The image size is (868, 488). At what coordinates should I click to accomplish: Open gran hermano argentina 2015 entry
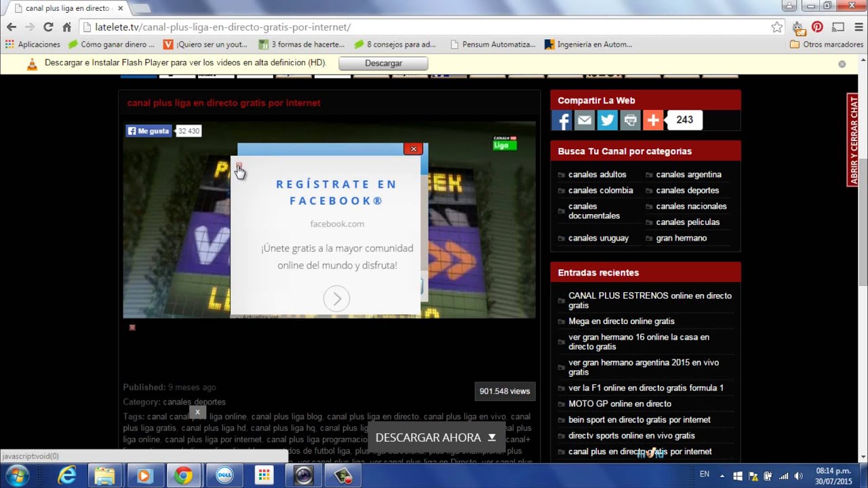coord(644,367)
